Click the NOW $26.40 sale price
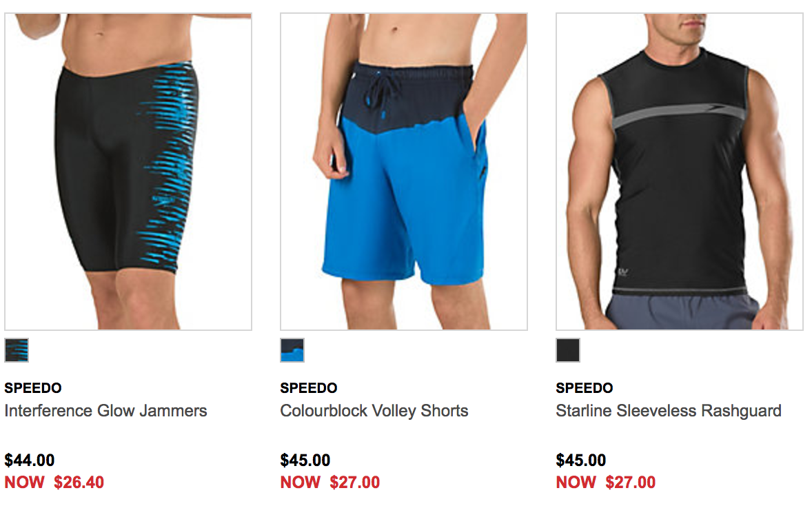The height and width of the screenshot is (506, 812). point(54,482)
